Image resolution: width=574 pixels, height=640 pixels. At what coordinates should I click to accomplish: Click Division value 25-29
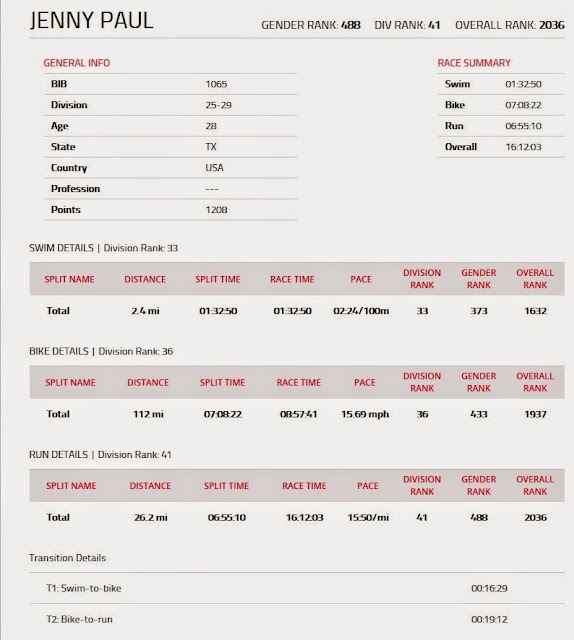(218, 105)
